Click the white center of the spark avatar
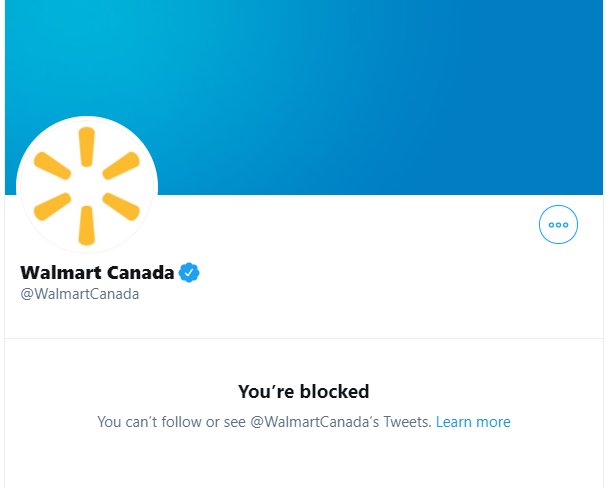The width and height of the screenshot is (611, 488). [87, 186]
